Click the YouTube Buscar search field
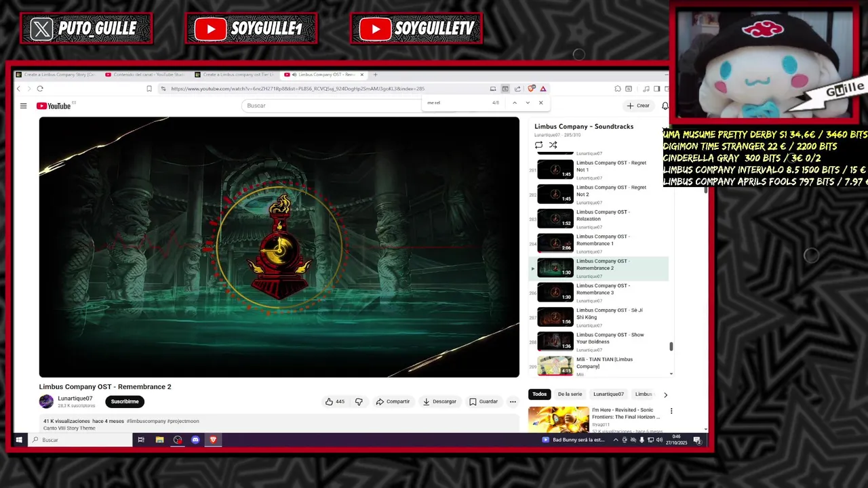The height and width of the screenshot is (488, 868). tap(332, 106)
